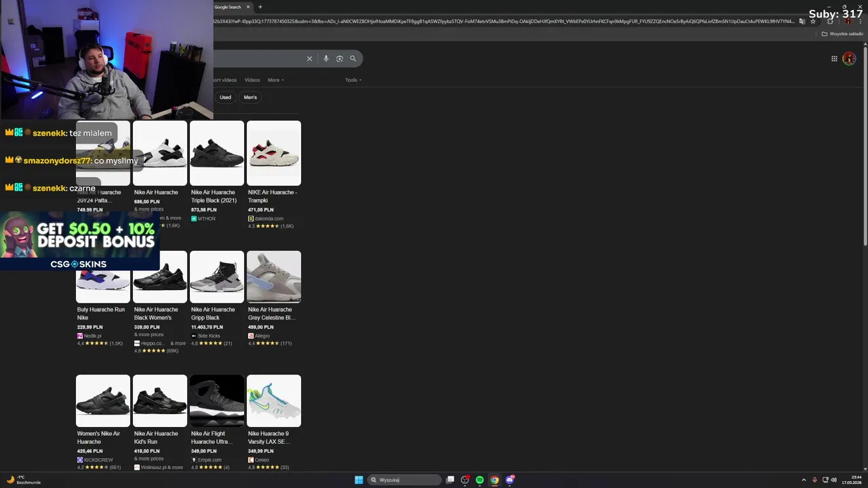Bookmark this page with star icon
Viewport: 868px width, 488px height.
[813, 21]
